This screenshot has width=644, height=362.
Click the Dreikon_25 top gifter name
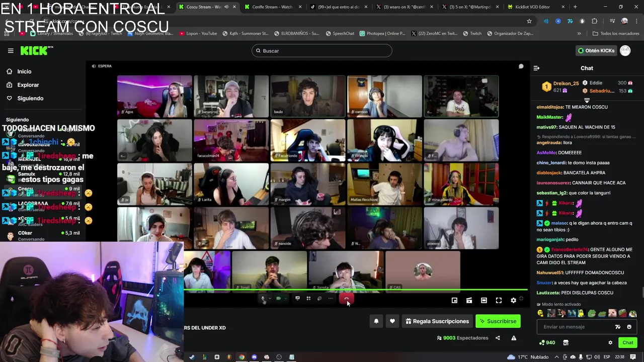(566, 83)
